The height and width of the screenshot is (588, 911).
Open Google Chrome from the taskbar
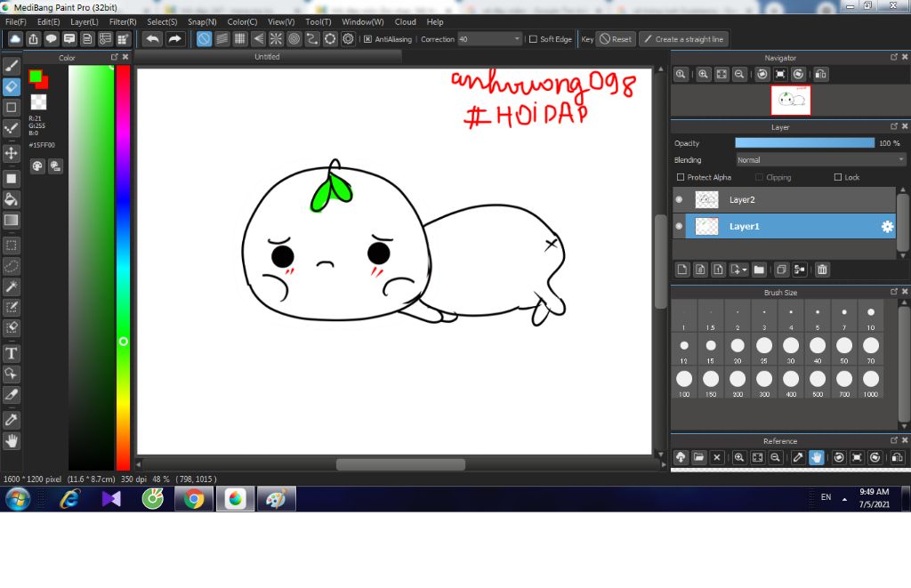pos(194,499)
